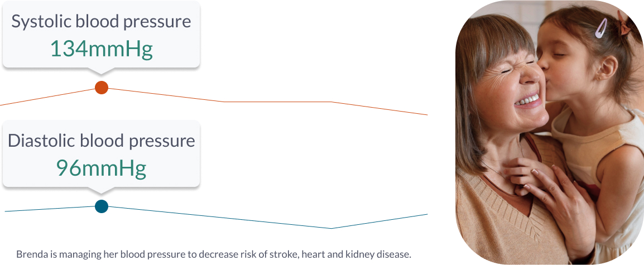This screenshot has width=644, height=265.
Task: Click the flat segment of the orange systolic line
Action: tap(278, 102)
